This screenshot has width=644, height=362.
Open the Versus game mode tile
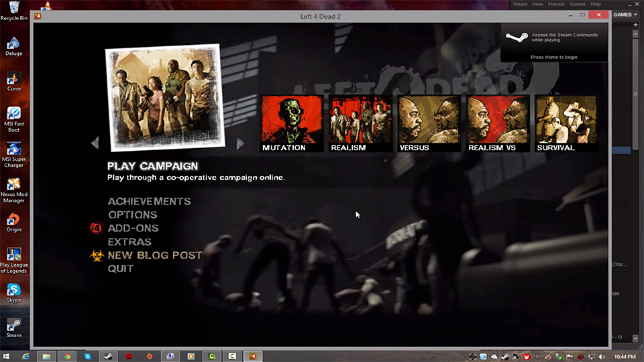(429, 124)
